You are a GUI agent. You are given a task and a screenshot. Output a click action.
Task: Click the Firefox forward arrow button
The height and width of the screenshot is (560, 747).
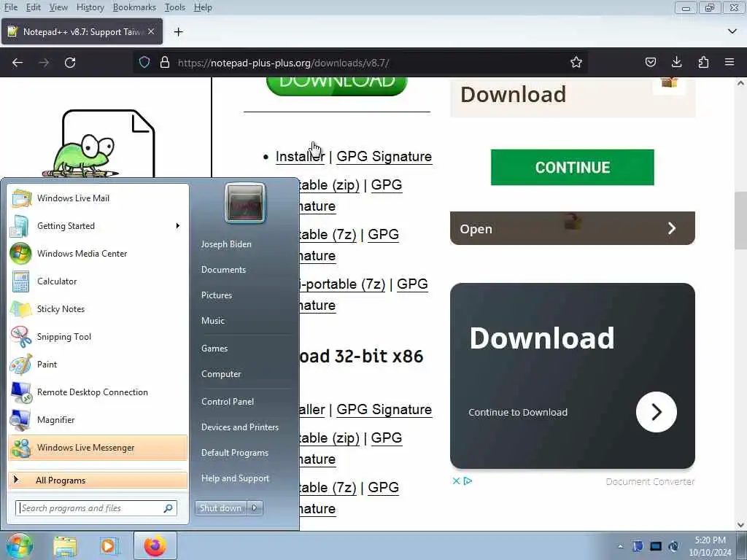tap(44, 63)
